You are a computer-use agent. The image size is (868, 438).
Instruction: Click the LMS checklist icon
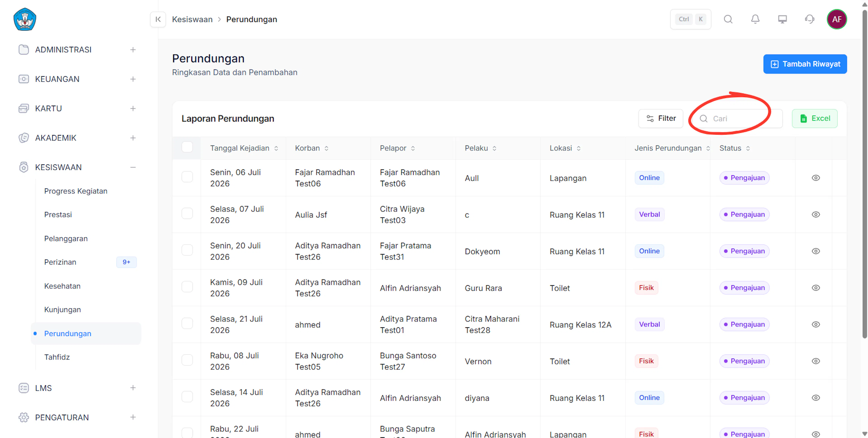[x=24, y=388]
